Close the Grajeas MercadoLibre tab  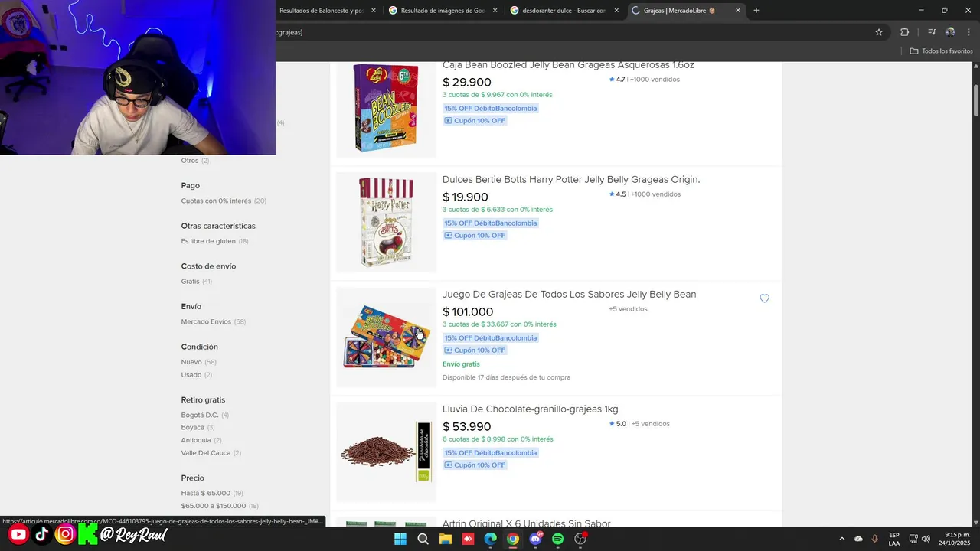[738, 11]
